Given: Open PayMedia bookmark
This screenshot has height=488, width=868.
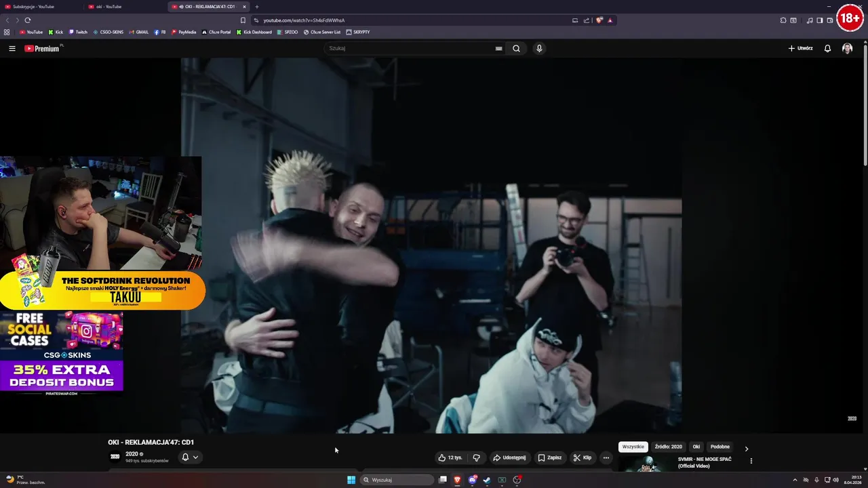Looking at the screenshot, I should pyautogui.click(x=184, y=32).
